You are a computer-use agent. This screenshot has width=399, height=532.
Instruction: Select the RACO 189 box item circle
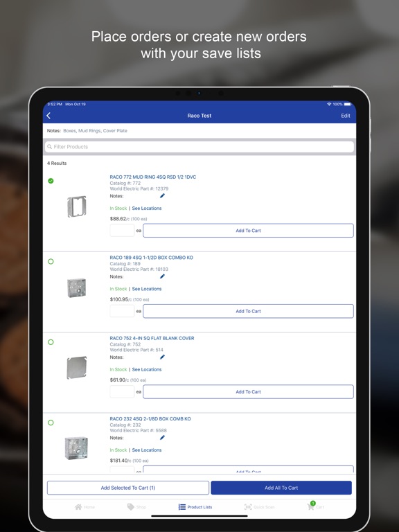click(x=51, y=262)
